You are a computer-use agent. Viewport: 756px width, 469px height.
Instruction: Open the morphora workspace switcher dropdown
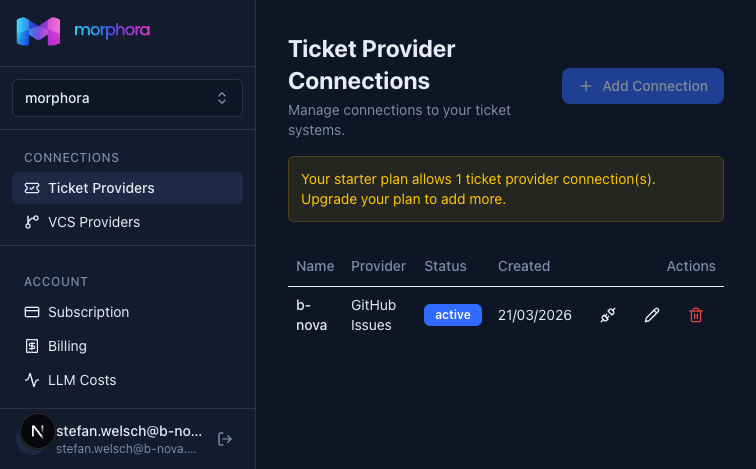(x=127, y=98)
